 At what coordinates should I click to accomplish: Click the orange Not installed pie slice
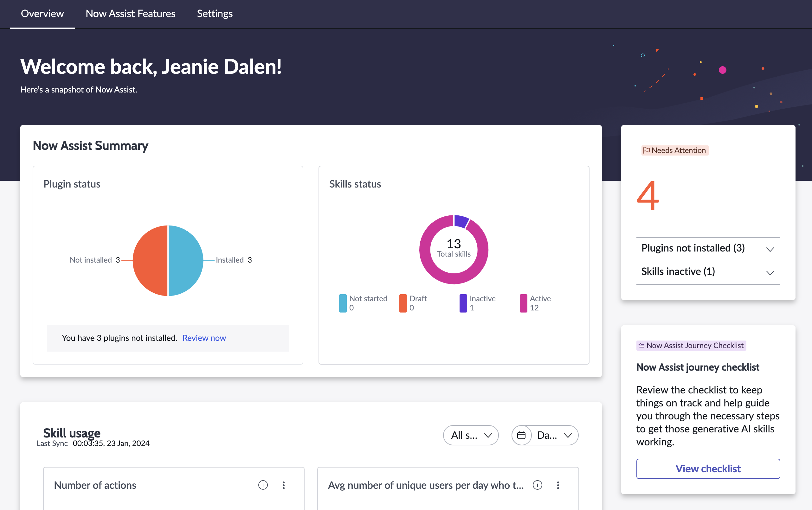(x=150, y=261)
